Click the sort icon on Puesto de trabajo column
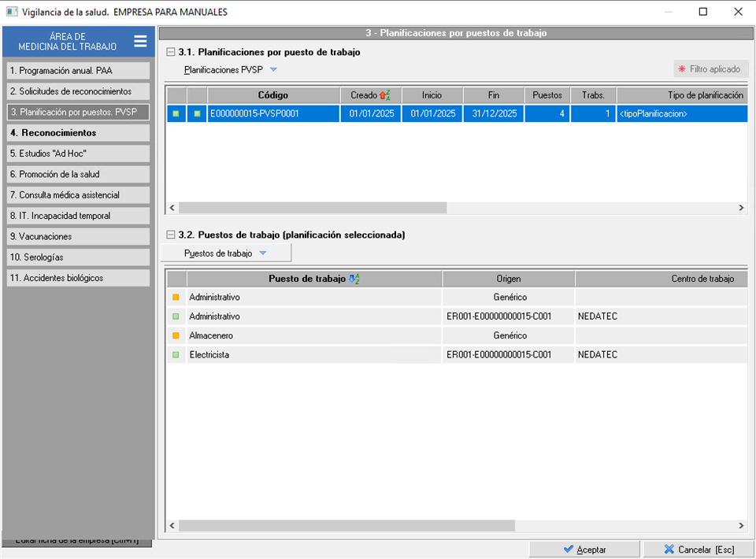Screen dimensions: 756x559 tap(354, 279)
